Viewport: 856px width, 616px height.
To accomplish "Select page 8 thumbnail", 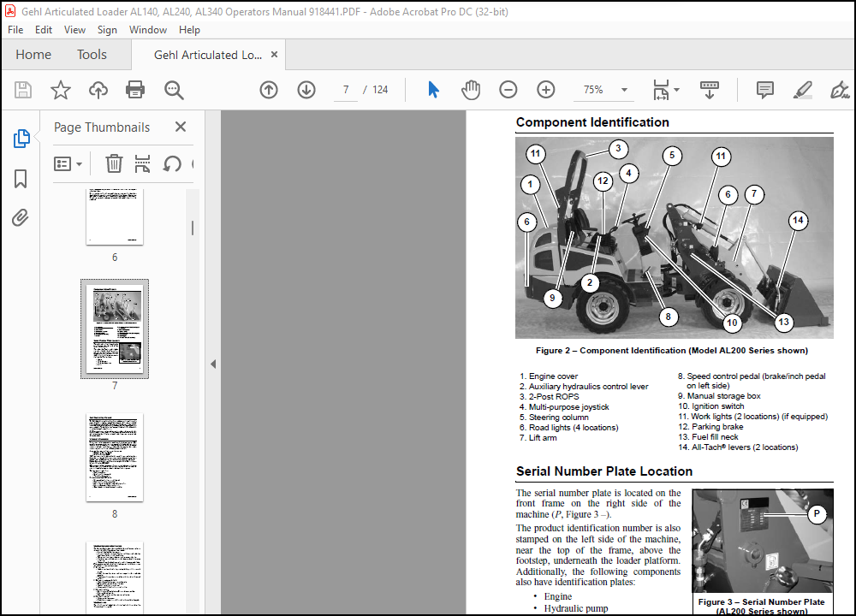I will (115, 457).
